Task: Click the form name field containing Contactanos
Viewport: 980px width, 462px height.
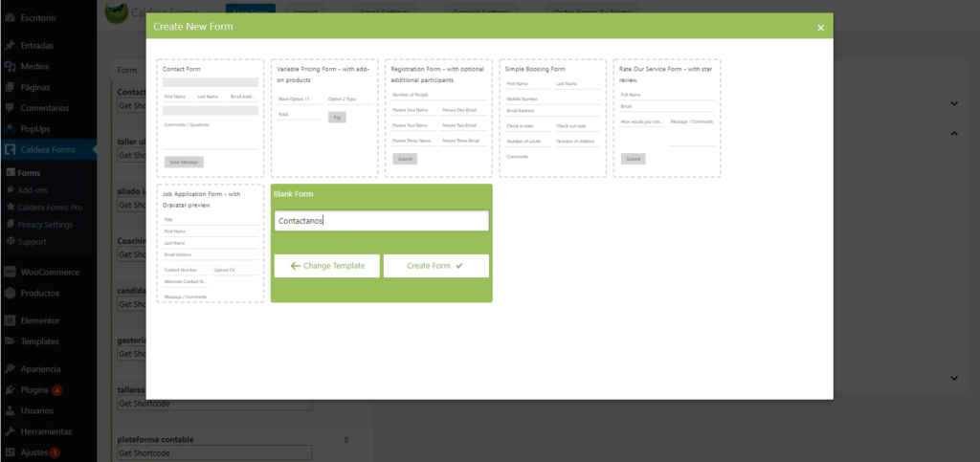Action: pos(381,221)
